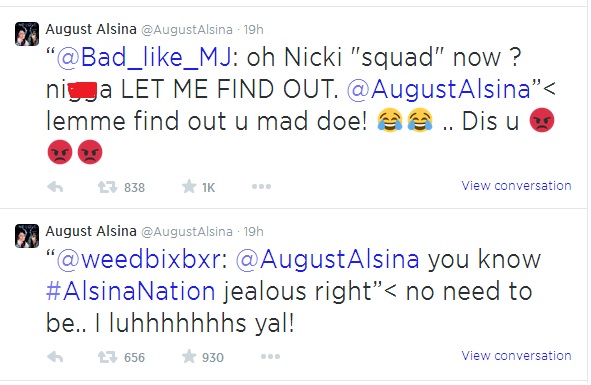Retweet the tweet with 656 retweets
The width and height of the screenshot is (591, 385).
click(x=107, y=357)
